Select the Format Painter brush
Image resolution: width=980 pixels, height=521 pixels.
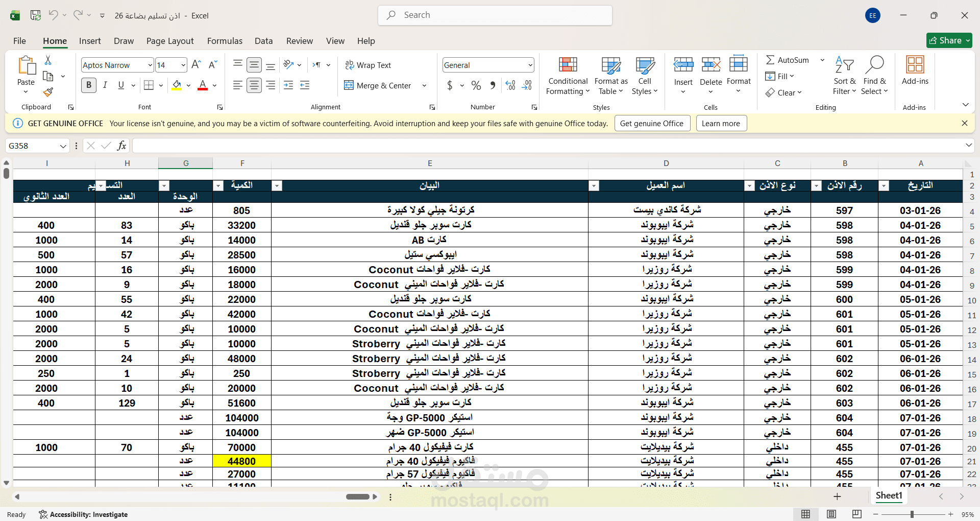[48, 92]
